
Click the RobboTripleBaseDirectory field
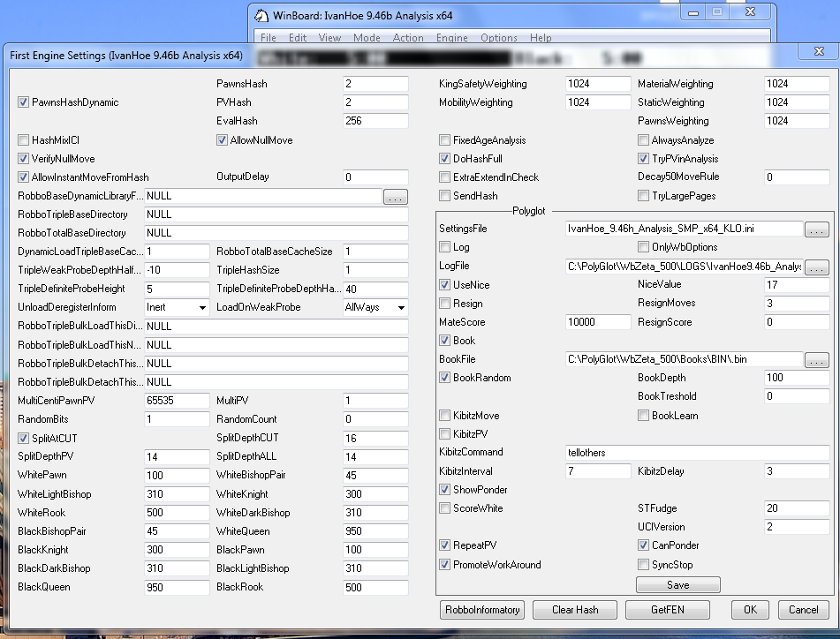tap(276, 214)
